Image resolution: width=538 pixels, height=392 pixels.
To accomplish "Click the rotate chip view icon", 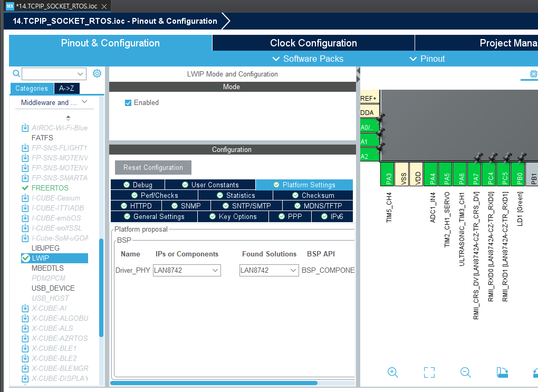I will tap(502, 372).
